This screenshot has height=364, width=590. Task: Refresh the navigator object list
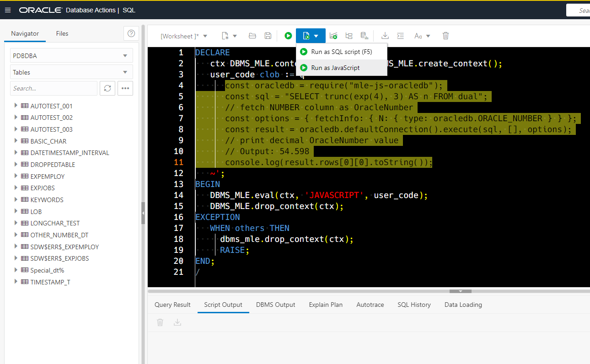107,88
